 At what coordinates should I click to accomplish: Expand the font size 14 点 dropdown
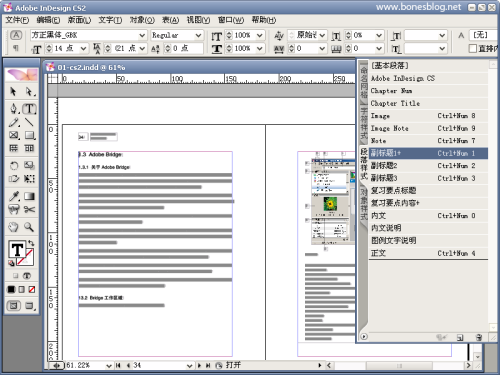click(83, 49)
